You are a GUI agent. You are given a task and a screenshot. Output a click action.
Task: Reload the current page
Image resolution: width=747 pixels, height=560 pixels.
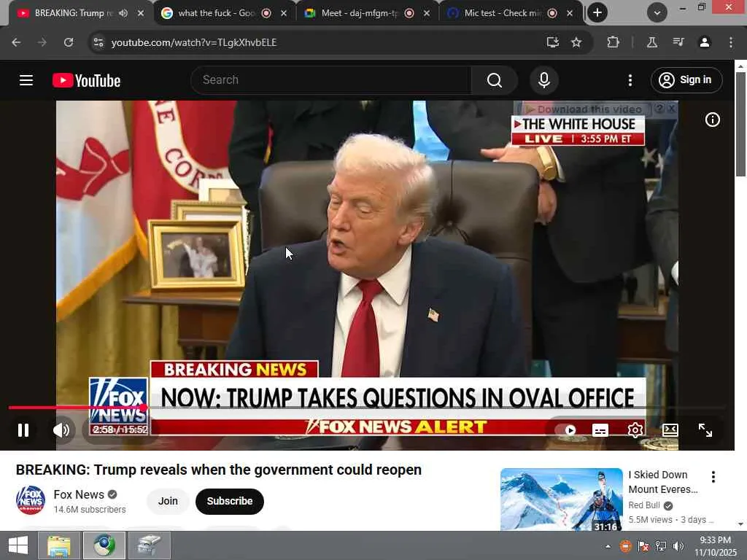[x=69, y=42]
